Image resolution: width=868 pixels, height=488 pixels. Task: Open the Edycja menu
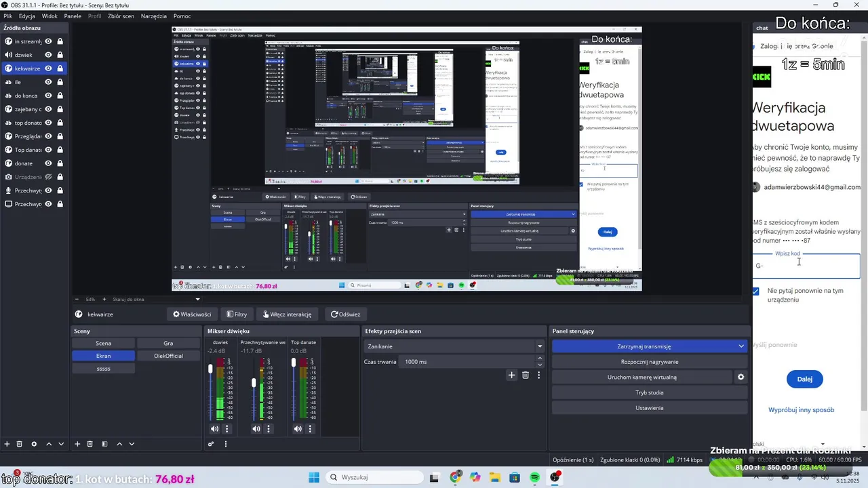(x=27, y=16)
